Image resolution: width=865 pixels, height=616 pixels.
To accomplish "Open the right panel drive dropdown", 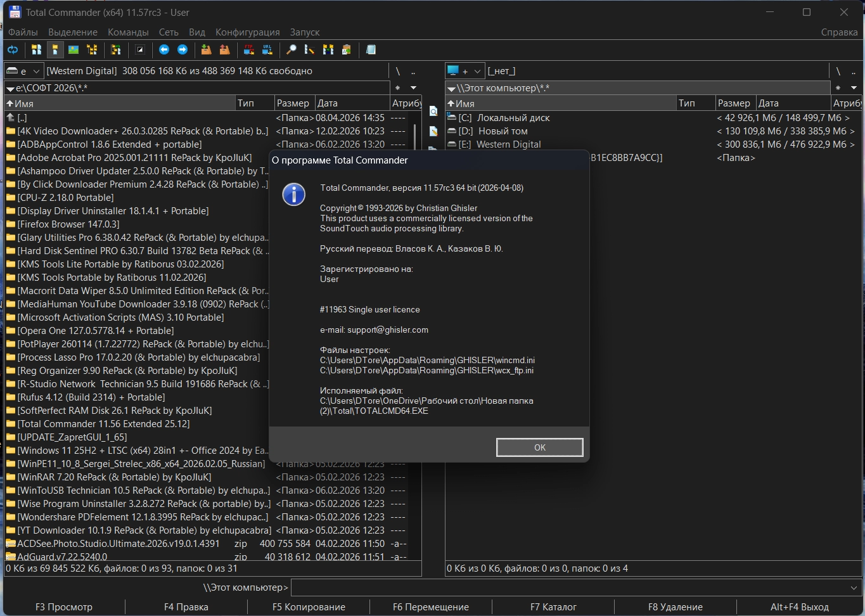I will coord(465,71).
